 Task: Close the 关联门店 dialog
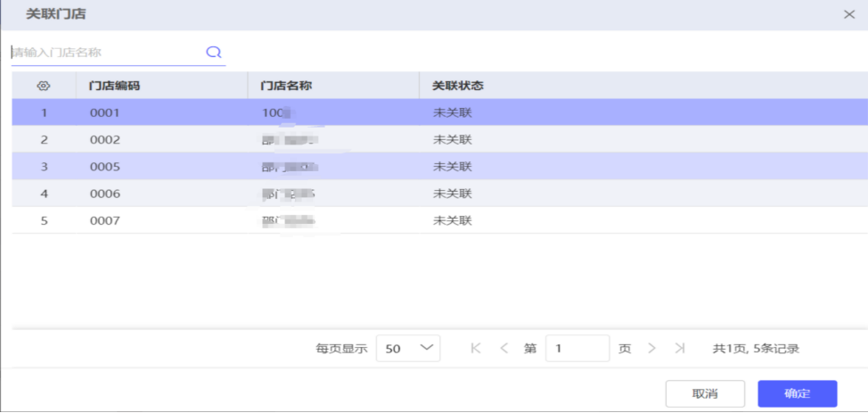point(848,14)
